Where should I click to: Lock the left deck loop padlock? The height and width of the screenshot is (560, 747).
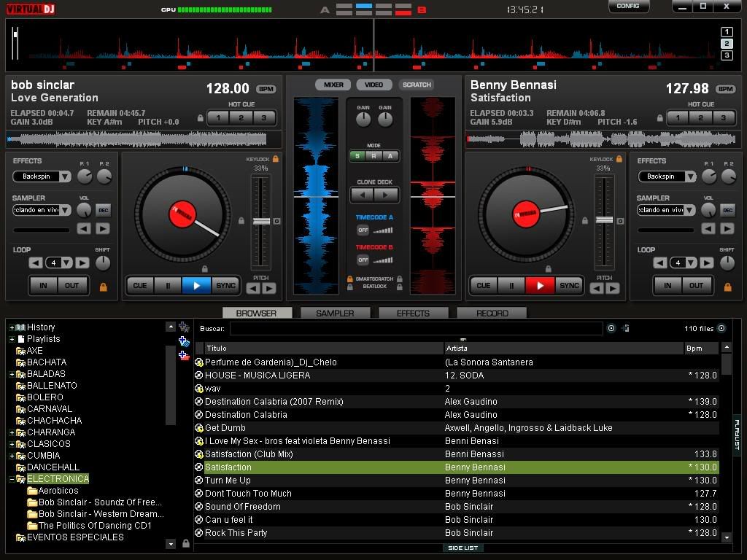pos(103,287)
